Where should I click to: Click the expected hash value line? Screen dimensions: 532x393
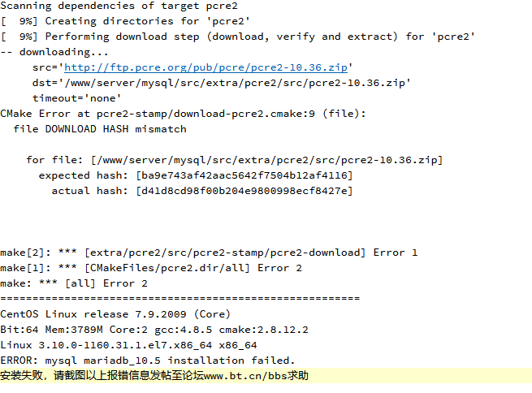(x=196, y=175)
